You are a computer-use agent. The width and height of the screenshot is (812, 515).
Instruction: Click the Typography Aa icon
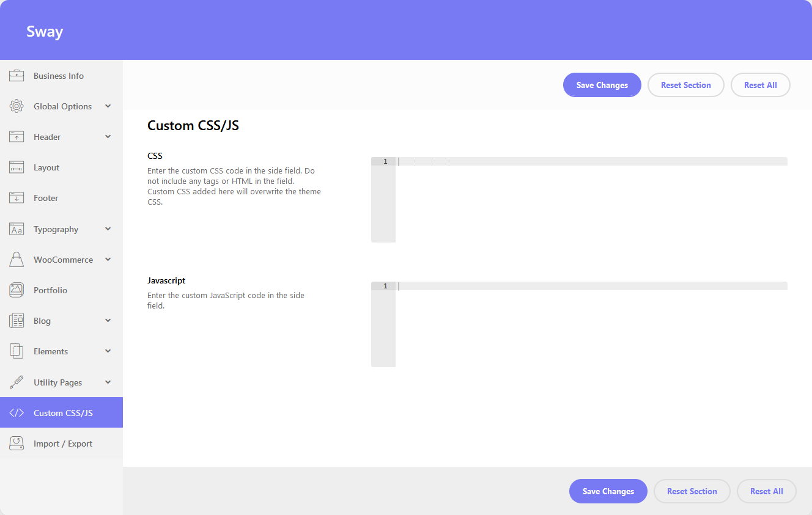coord(17,229)
